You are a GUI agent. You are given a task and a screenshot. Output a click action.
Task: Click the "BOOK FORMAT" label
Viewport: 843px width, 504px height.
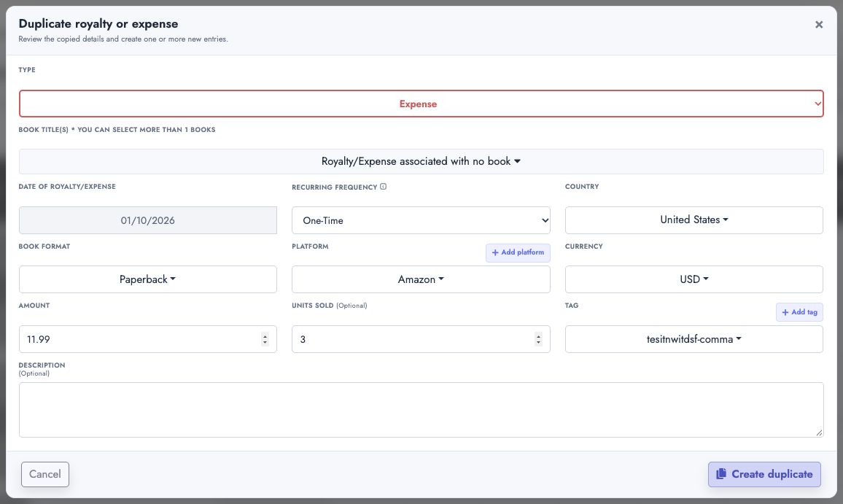(44, 247)
